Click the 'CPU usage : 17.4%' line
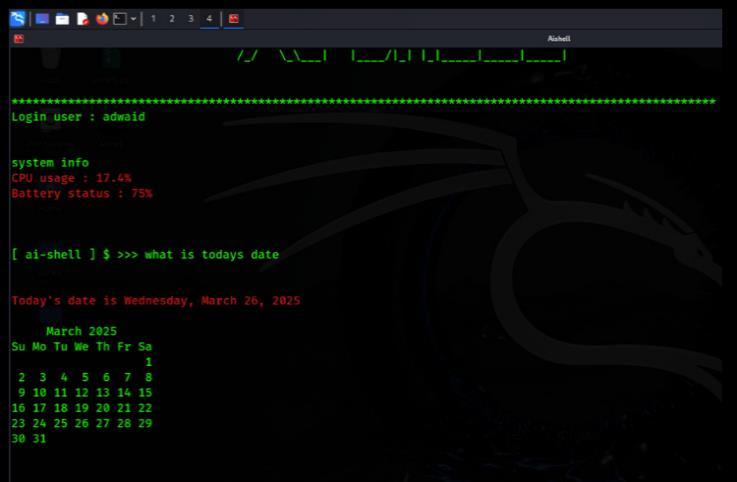 (71, 178)
